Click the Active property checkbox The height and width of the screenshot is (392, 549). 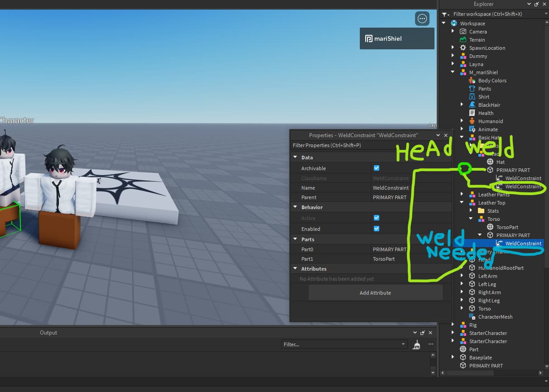point(377,218)
